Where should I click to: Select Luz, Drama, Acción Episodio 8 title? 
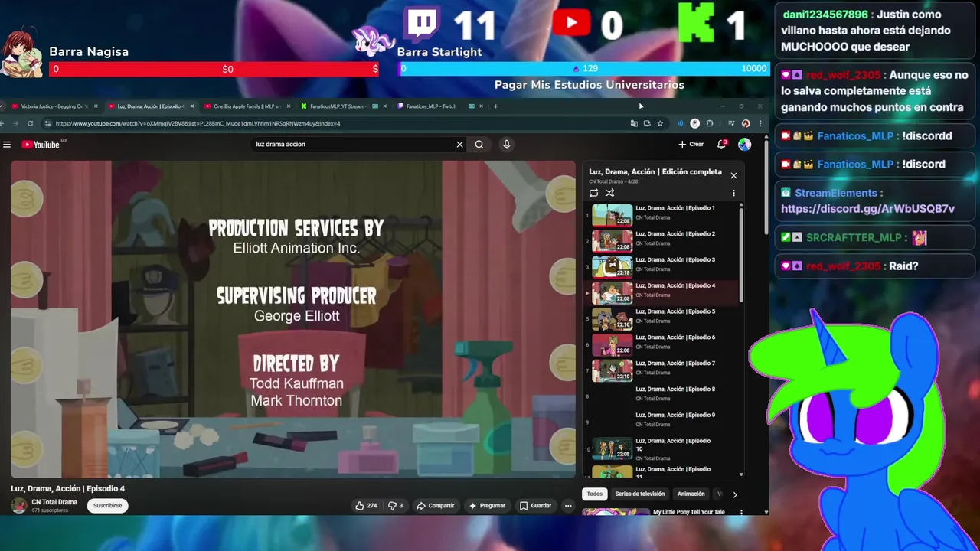(x=675, y=390)
